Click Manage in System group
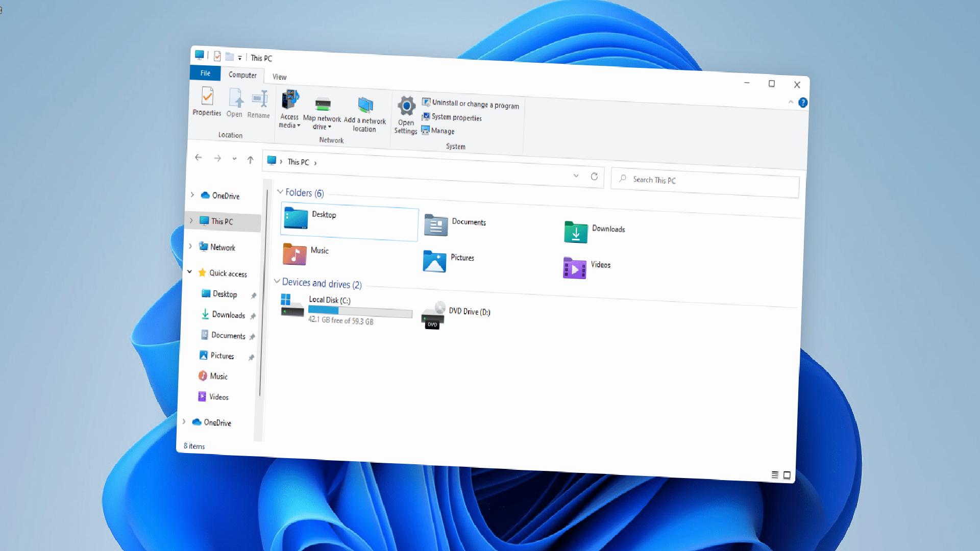 click(x=437, y=131)
